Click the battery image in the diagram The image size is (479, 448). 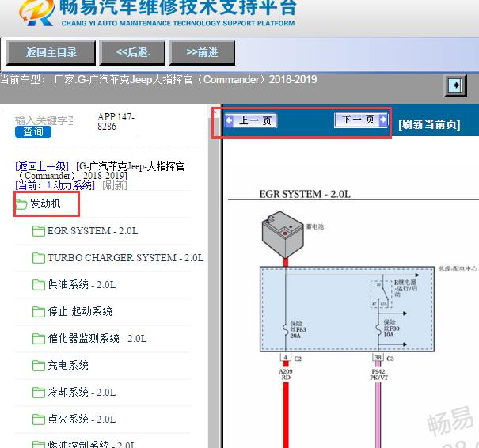click(x=283, y=234)
